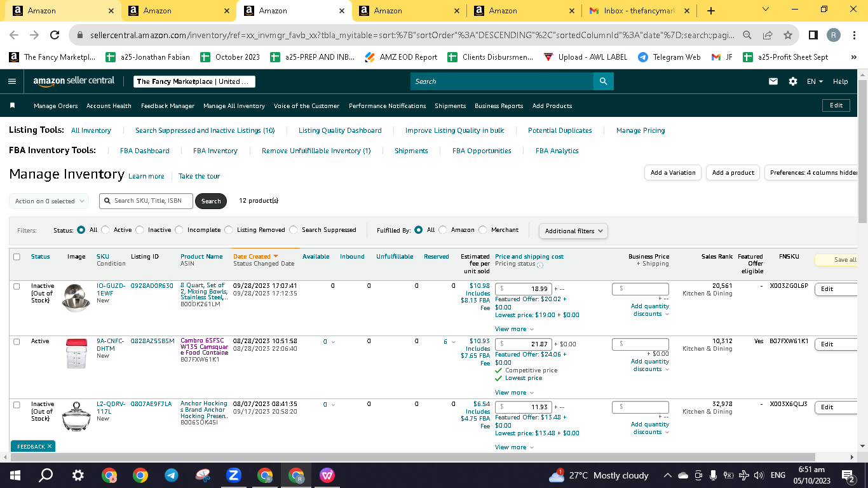
Task: Switch to the Gmail Inbox browser tab
Action: [x=639, y=11]
